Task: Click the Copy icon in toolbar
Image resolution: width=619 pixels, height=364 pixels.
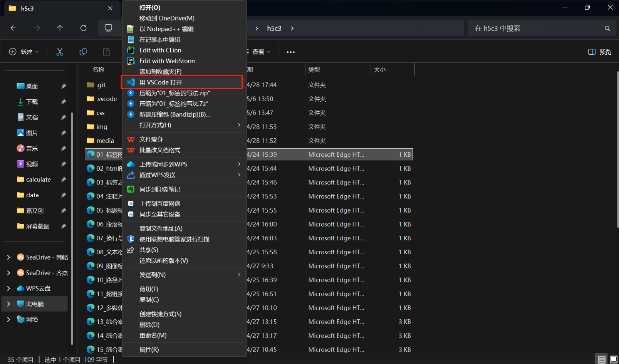Action: [83, 52]
